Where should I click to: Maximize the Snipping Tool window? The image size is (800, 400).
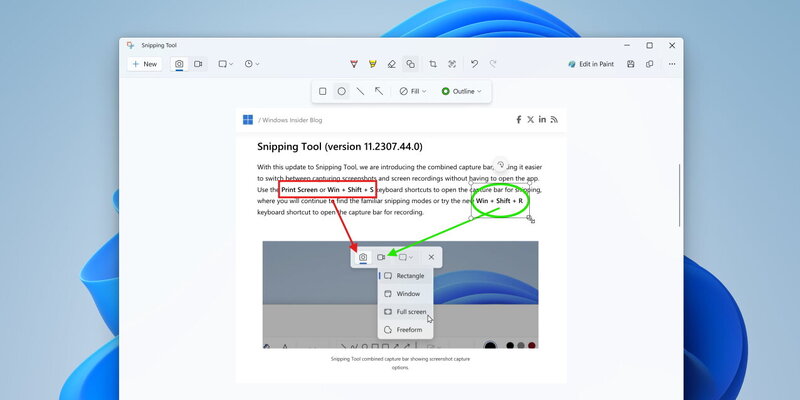(649, 45)
